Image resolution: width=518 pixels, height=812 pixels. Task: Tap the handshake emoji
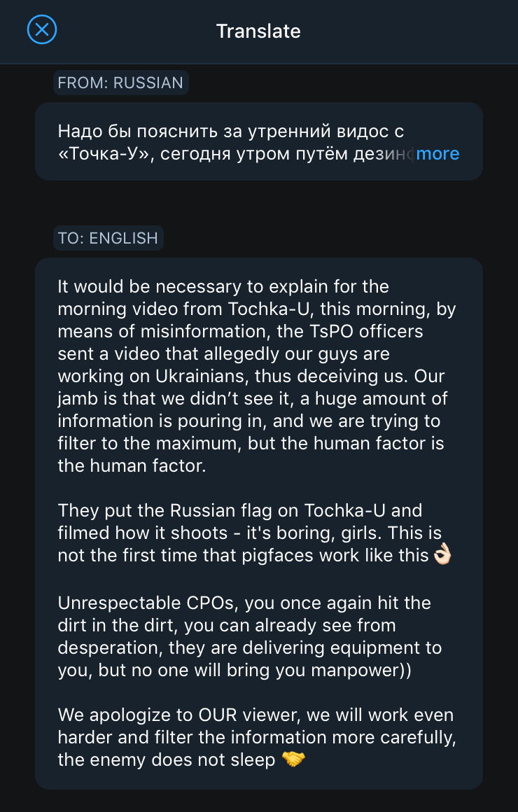tap(293, 759)
